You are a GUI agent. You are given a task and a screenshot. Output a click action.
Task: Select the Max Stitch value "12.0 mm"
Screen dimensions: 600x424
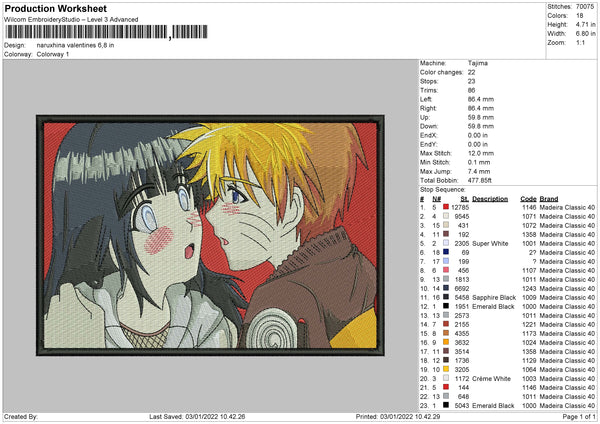point(481,153)
